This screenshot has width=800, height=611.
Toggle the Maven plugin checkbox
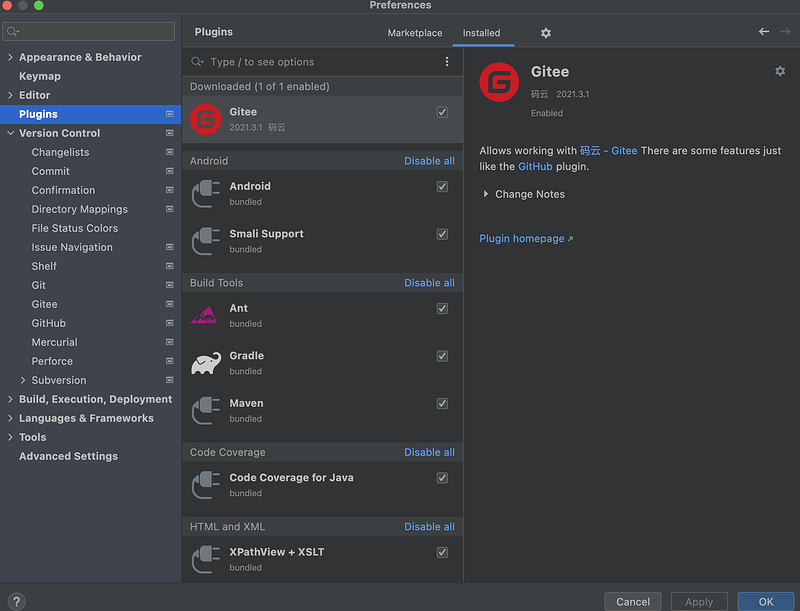click(442, 403)
